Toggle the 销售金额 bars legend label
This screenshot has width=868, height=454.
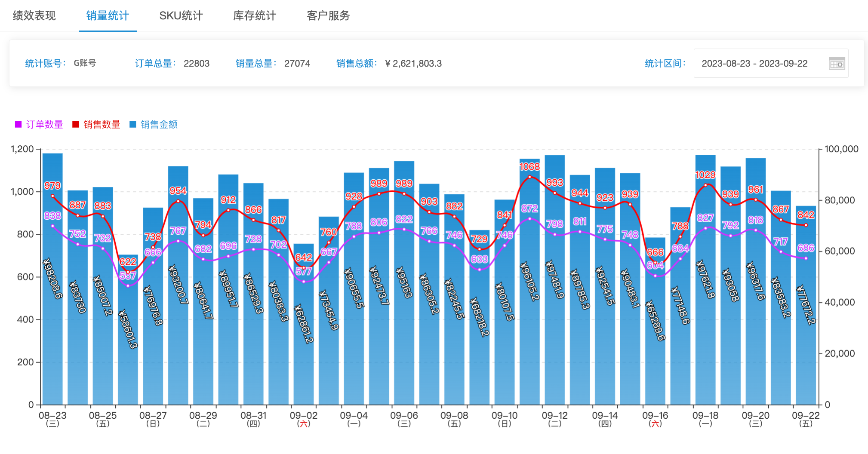(x=159, y=125)
